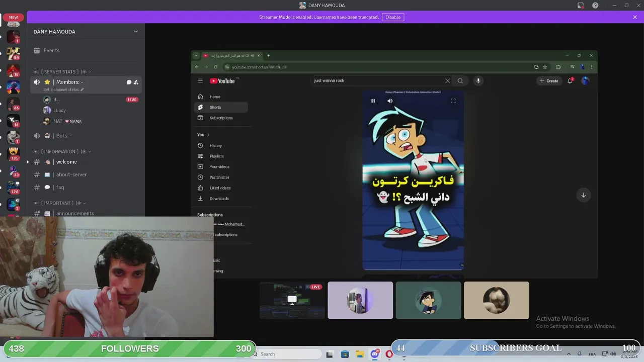Viewport: 644px width, 362px height.
Task: Select the Danny Phantom avatar participant tile
Action: [x=428, y=300]
